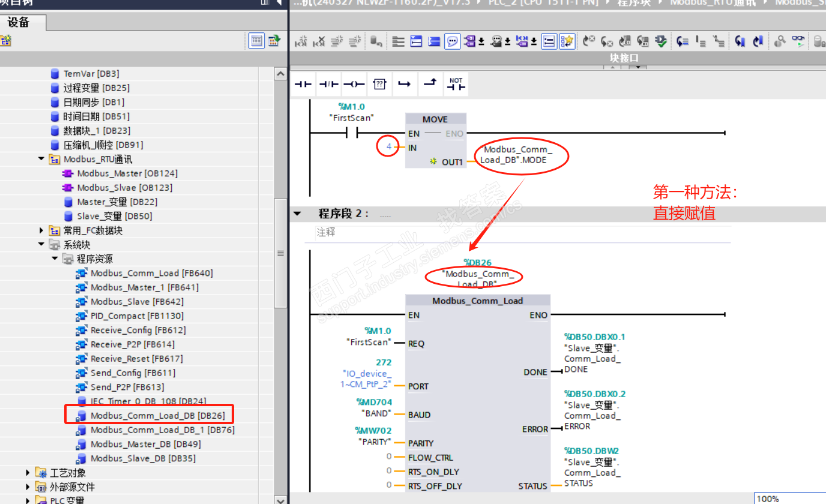Select Modbus_Master_DB [DB49] in the tree
The image size is (826, 504).
click(x=146, y=444)
